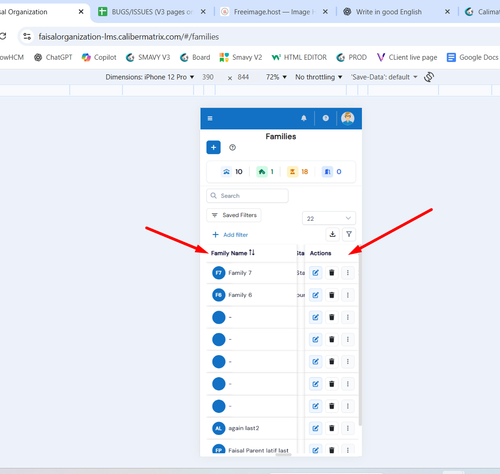Select the blue stat showing 0
Viewport: 500px width, 474px height.
tap(332, 172)
